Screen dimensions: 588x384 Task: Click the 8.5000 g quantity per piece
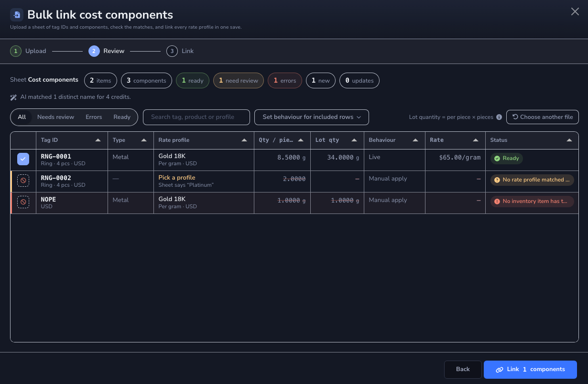(291, 157)
